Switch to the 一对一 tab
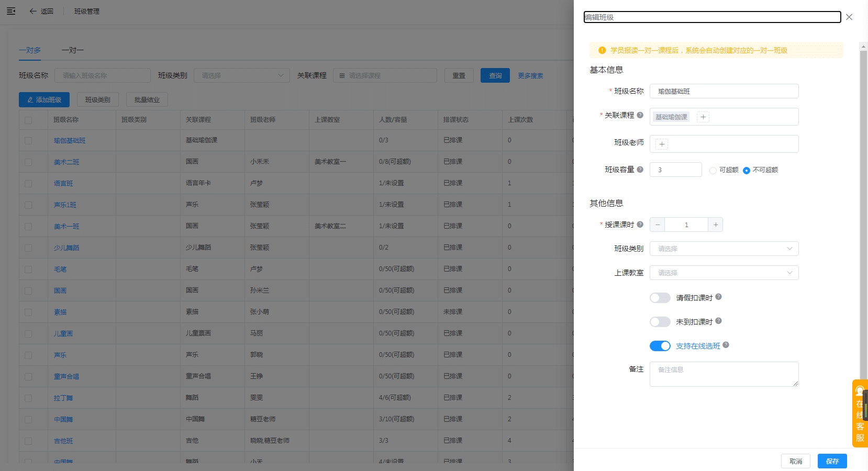This screenshot has width=868, height=471. click(x=73, y=50)
